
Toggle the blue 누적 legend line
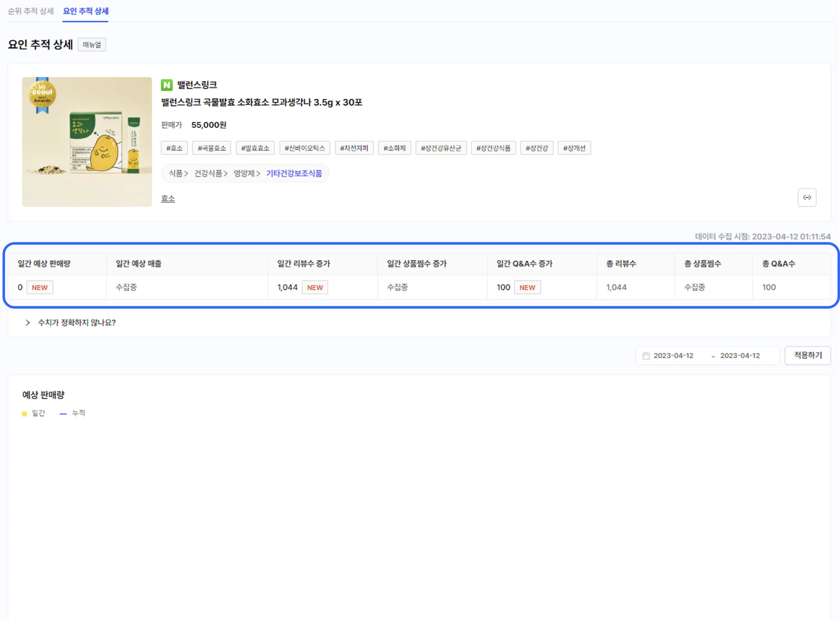point(63,413)
